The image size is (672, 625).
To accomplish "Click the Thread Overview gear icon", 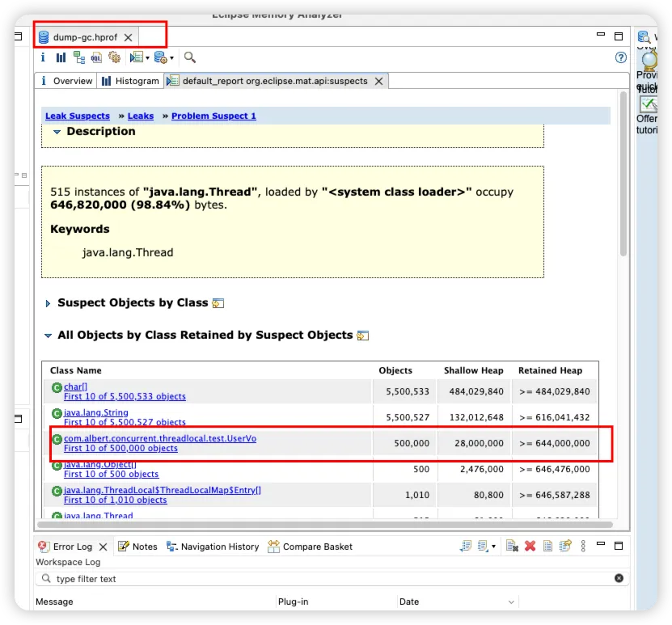I will tap(114, 57).
